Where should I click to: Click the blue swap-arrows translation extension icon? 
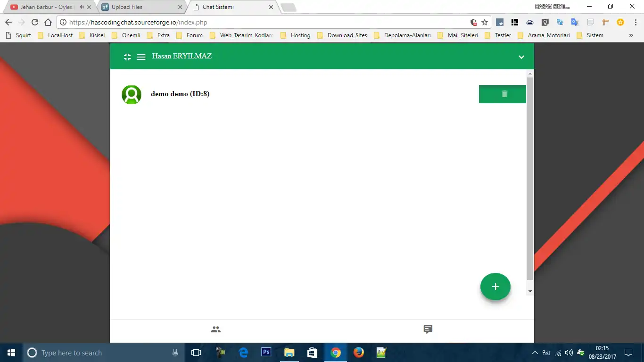[560, 22]
